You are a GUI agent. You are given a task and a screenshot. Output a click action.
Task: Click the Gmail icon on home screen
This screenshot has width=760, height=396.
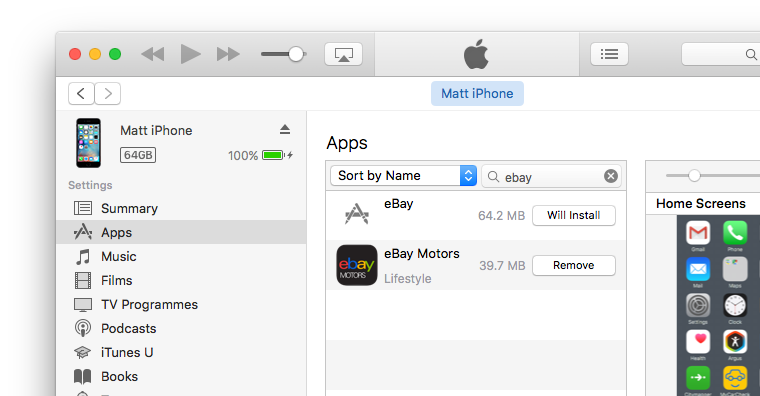click(x=698, y=233)
